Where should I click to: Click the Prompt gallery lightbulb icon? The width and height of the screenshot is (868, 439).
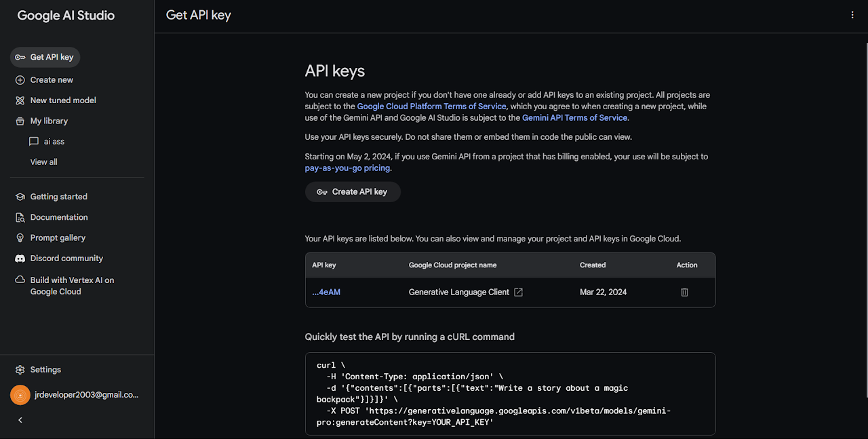tap(20, 238)
